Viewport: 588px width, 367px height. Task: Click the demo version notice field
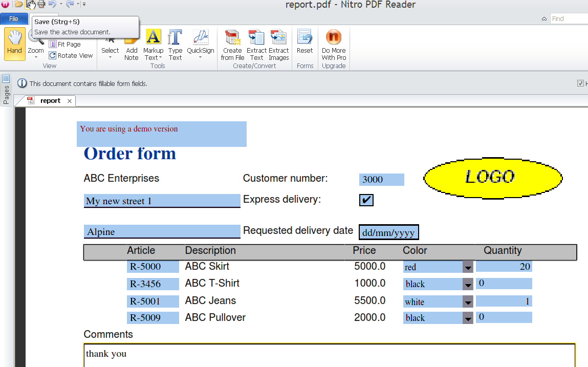[162, 134]
